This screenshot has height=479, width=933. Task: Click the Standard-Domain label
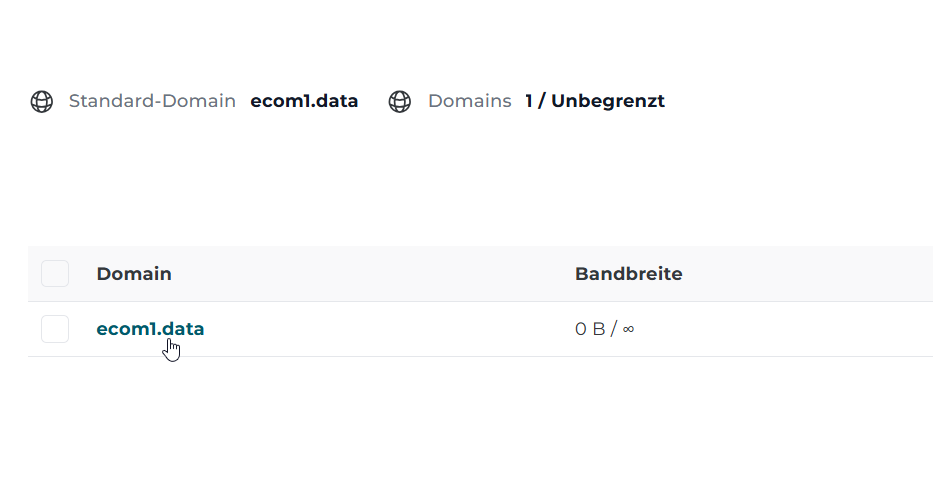point(152,101)
